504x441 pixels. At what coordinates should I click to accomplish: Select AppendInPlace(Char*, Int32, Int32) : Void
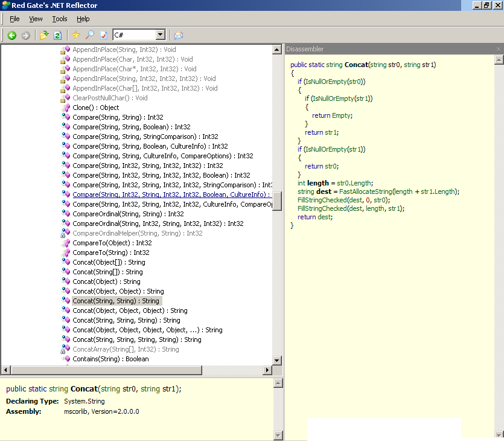coord(135,69)
